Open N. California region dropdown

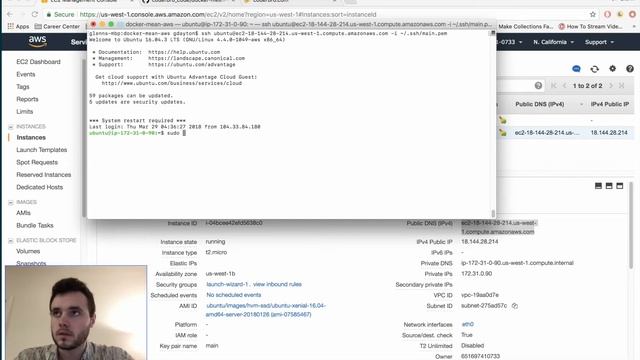click(553, 42)
